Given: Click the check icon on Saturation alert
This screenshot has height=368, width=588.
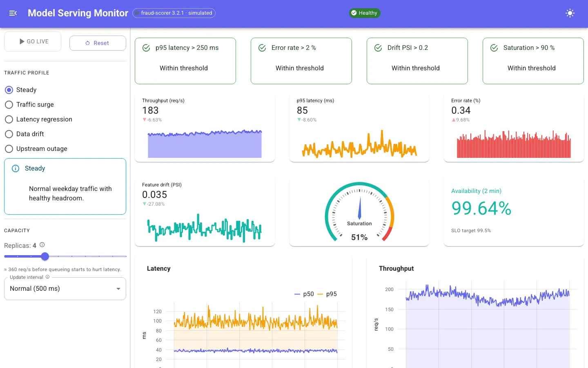Looking at the screenshot, I should (x=494, y=48).
